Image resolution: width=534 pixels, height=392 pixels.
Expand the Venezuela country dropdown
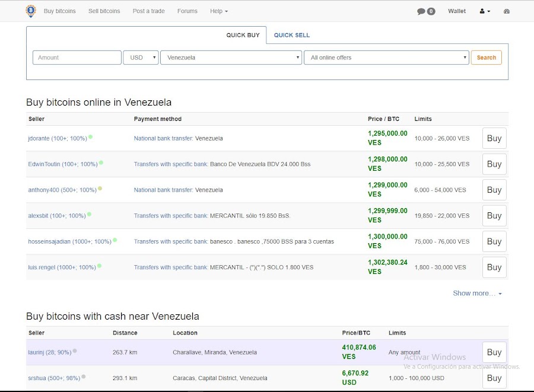[x=231, y=58]
